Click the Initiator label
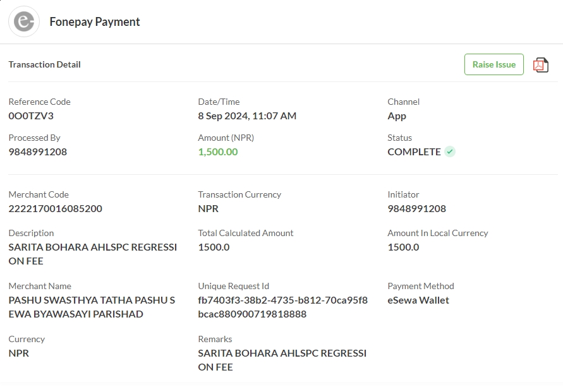This screenshot has width=563, height=392. coord(403,194)
